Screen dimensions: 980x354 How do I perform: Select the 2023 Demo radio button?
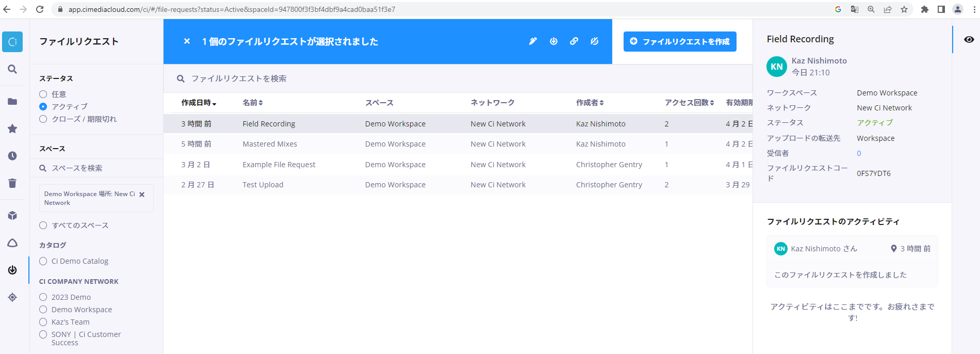pos(43,297)
